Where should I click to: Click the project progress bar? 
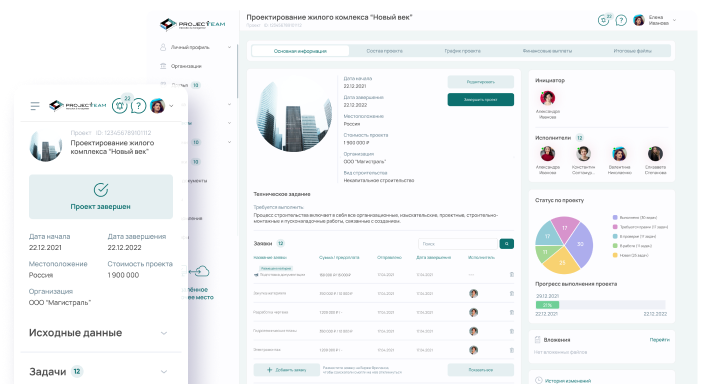pos(601,305)
